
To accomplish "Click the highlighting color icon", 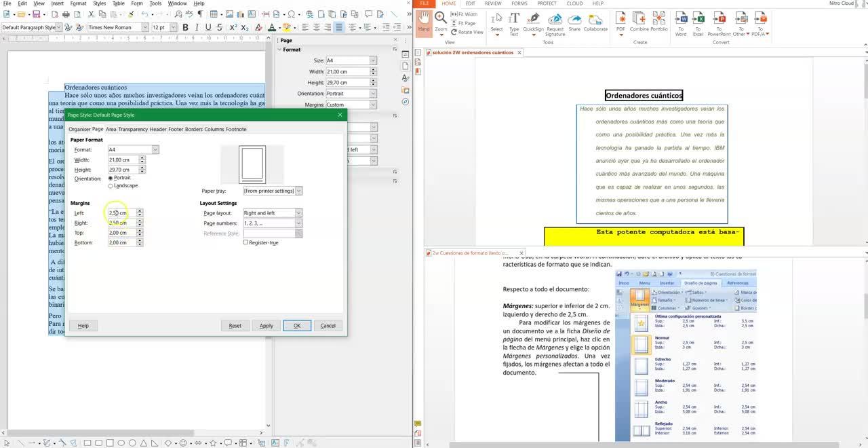I will [x=287, y=27].
